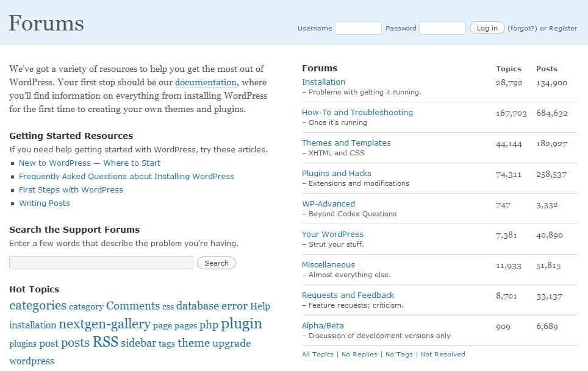Open the Installation forum
The height and width of the screenshot is (371, 588).
pos(324,82)
